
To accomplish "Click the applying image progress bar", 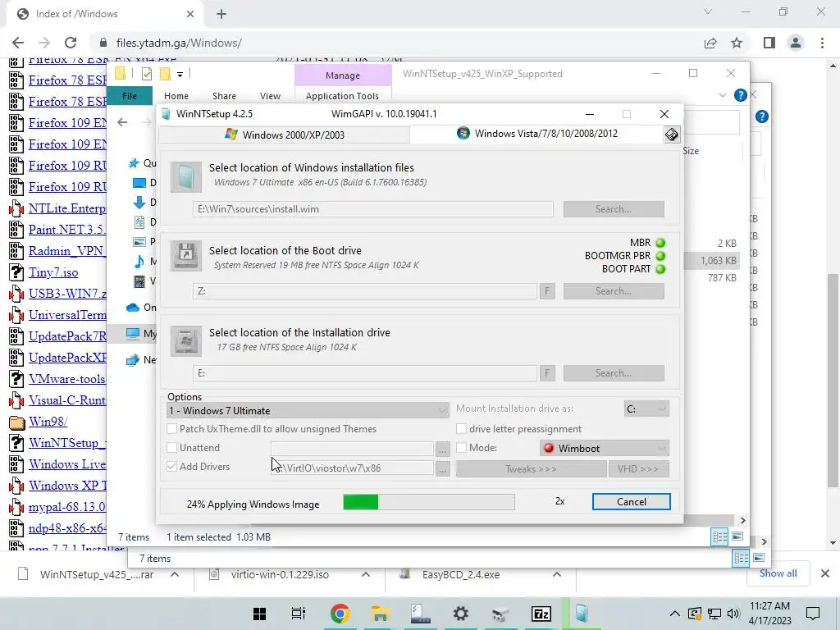I will [428, 502].
